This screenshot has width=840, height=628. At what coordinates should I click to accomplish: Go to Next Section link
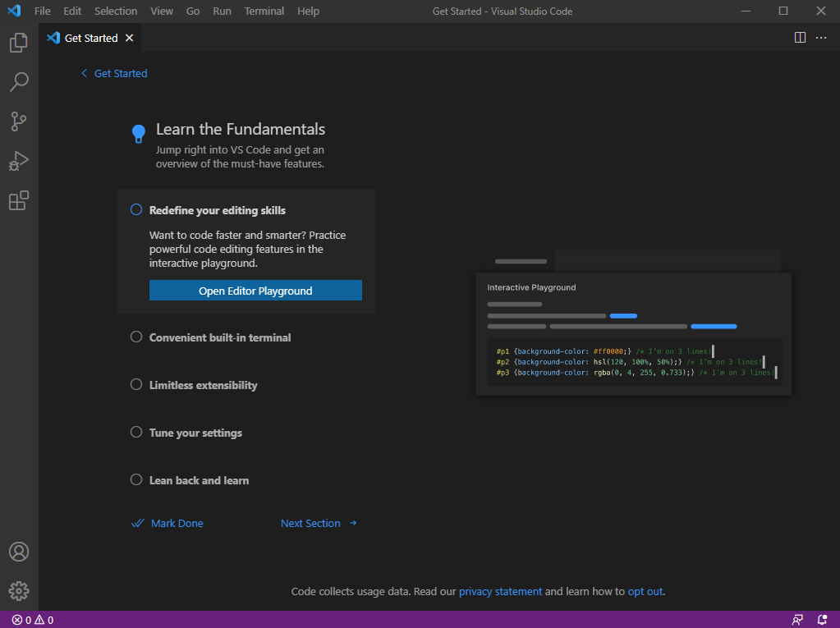[310, 523]
